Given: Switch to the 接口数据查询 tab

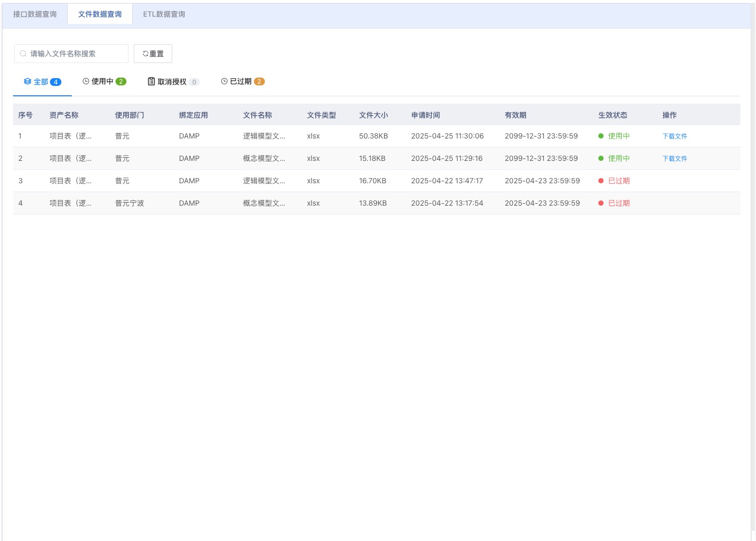Looking at the screenshot, I should (35, 14).
